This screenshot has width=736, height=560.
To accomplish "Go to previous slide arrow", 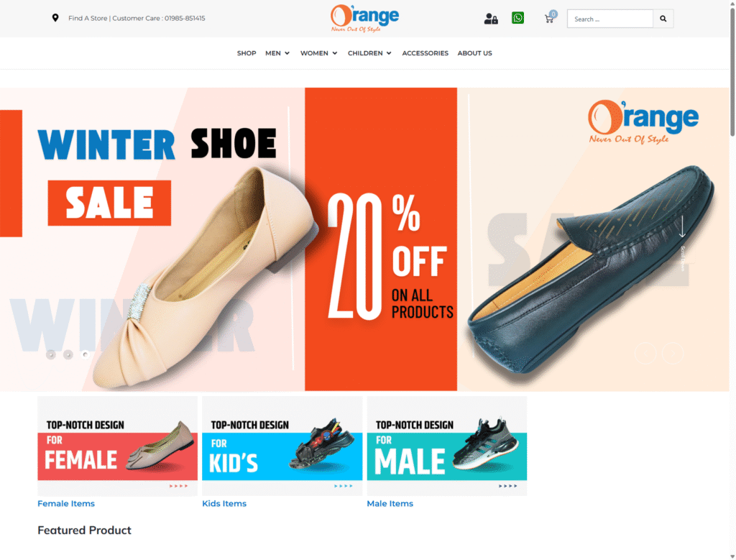I will [x=645, y=353].
